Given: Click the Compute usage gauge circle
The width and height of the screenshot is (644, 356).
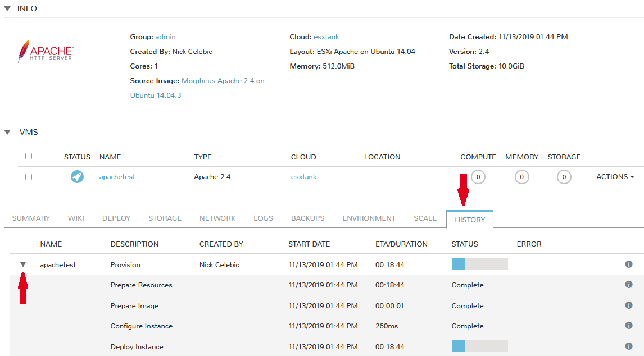Looking at the screenshot, I should click(x=478, y=177).
